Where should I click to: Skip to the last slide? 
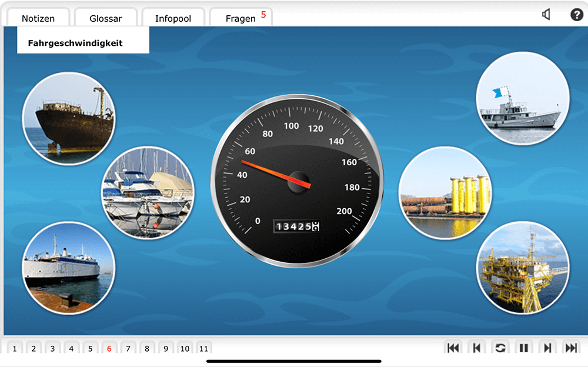point(571,348)
